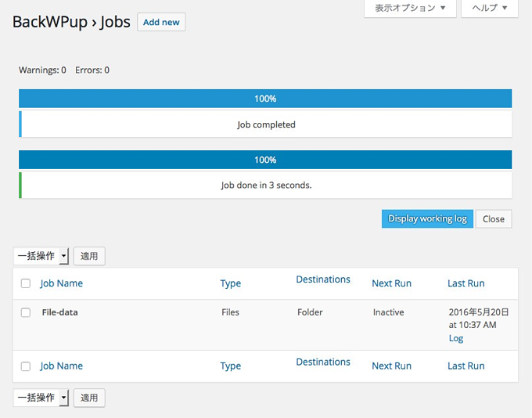This screenshot has width=532, height=418.
Task: Check the select-all box in table header
Action: pos(26,283)
